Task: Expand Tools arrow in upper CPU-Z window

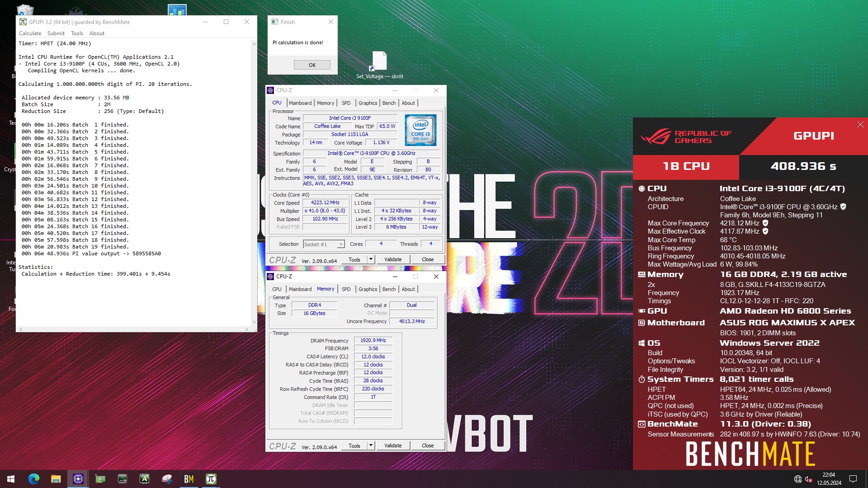Action: (371, 259)
